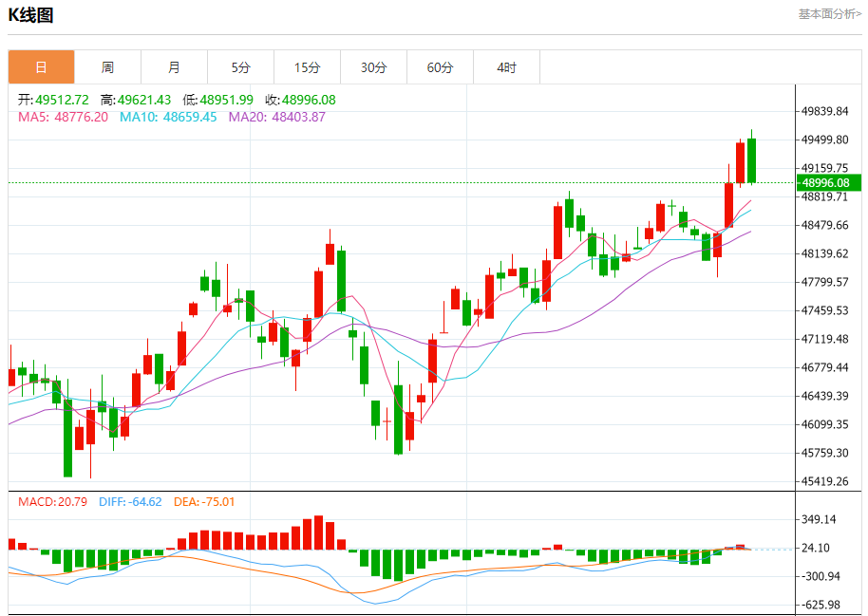
Task: Open the 4时 interval tab
Action: click(x=506, y=67)
